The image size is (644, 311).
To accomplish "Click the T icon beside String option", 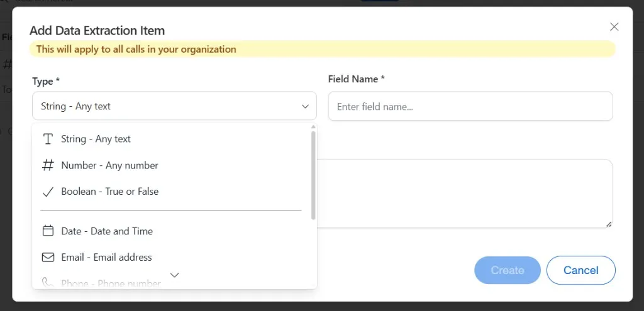I will click(48, 139).
